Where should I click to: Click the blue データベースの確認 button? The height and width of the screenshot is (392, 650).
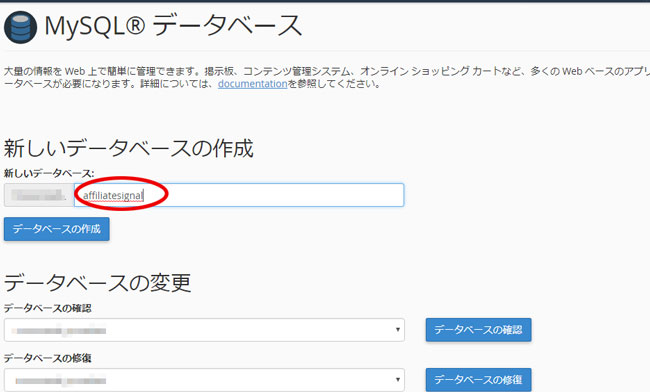[478, 330]
